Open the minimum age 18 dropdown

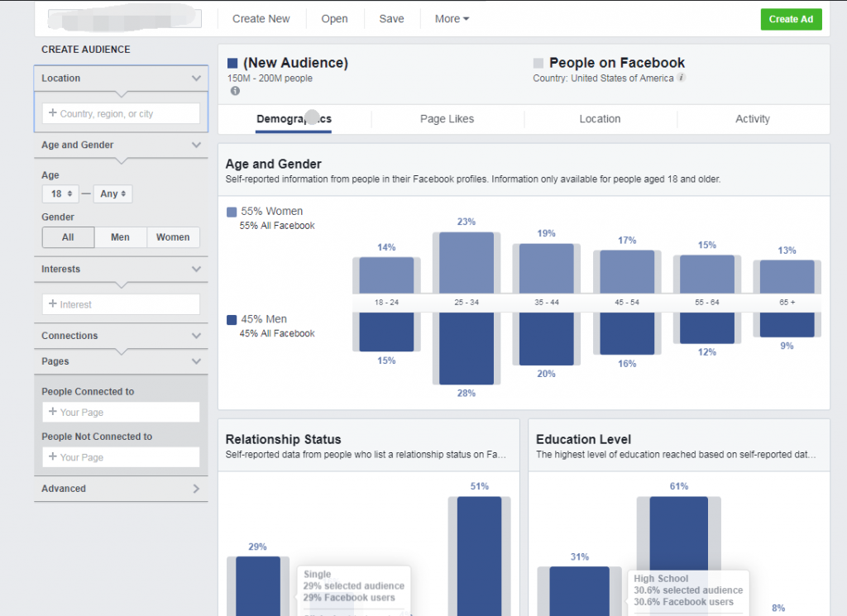pyautogui.click(x=60, y=193)
